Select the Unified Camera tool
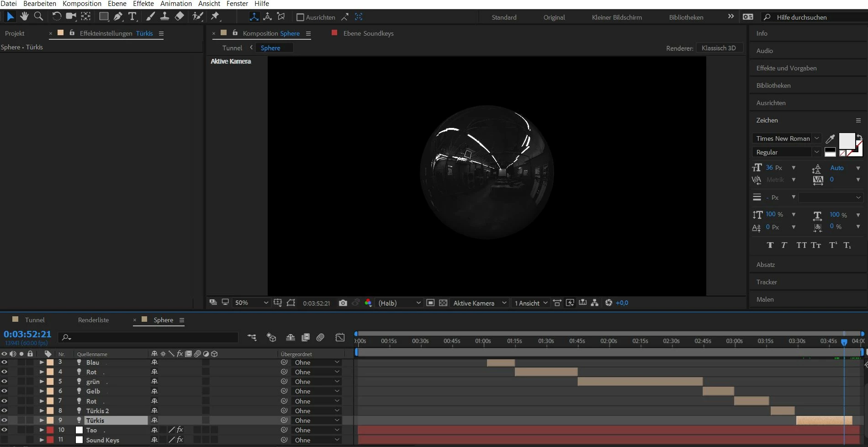The width and height of the screenshot is (868, 447). pos(71,17)
